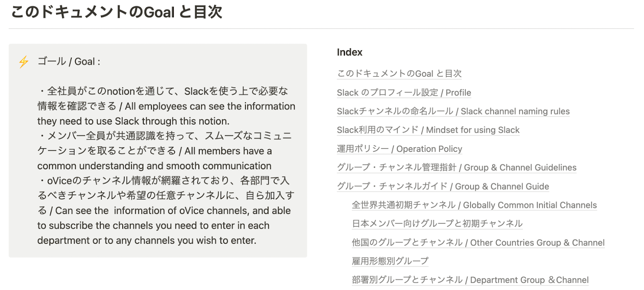644x290 pixels.
Task: Select '日本メンバー向けグループと初期チャンネル' sub-link
Action: 437,224
